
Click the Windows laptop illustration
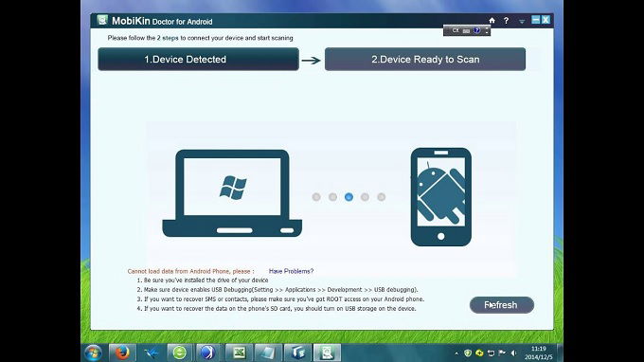pos(232,193)
